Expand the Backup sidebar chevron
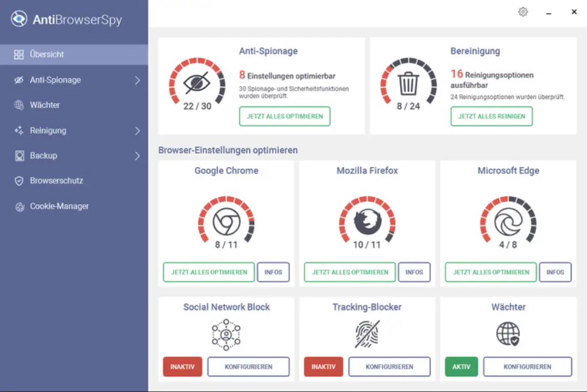The height and width of the screenshot is (392, 587). (x=137, y=156)
